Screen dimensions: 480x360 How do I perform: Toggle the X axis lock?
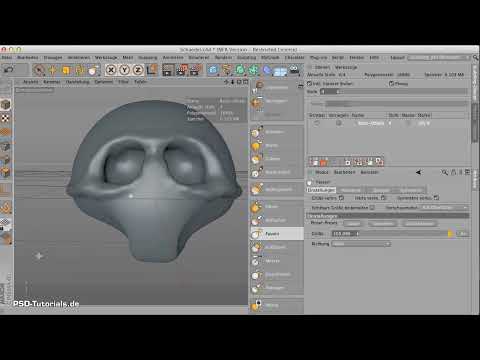pyautogui.click(x=111, y=70)
